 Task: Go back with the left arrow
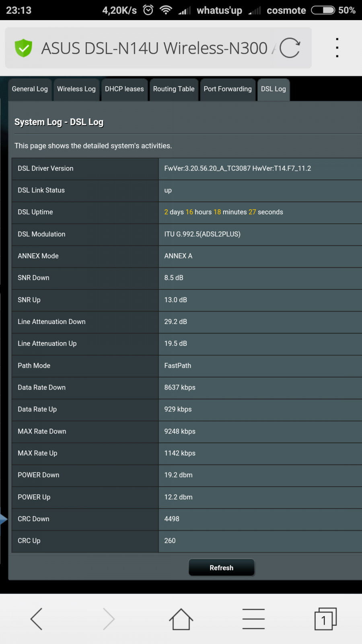click(36, 619)
